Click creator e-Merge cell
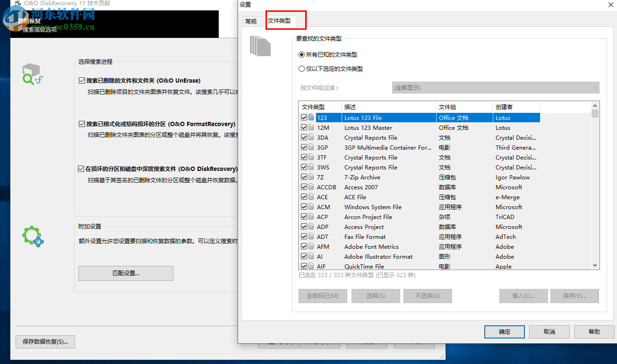The height and width of the screenshot is (364, 617). coord(507,197)
